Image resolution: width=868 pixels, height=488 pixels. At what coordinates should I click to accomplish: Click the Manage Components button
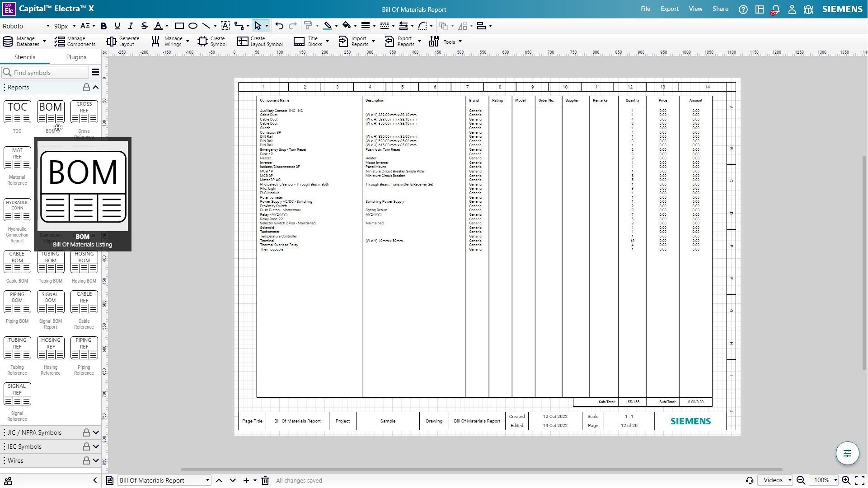coord(75,42)
